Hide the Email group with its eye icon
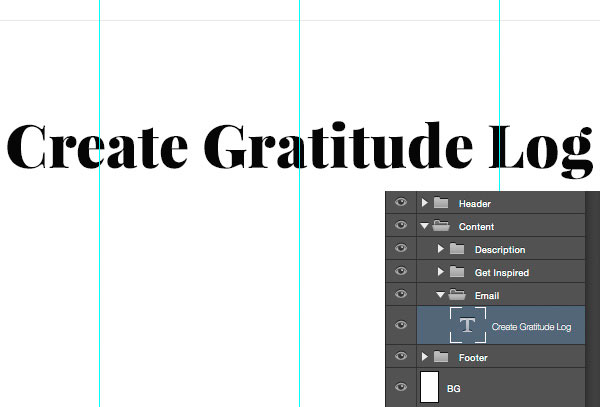This screenshot has width=600, height=407. [x=401, y=294]
